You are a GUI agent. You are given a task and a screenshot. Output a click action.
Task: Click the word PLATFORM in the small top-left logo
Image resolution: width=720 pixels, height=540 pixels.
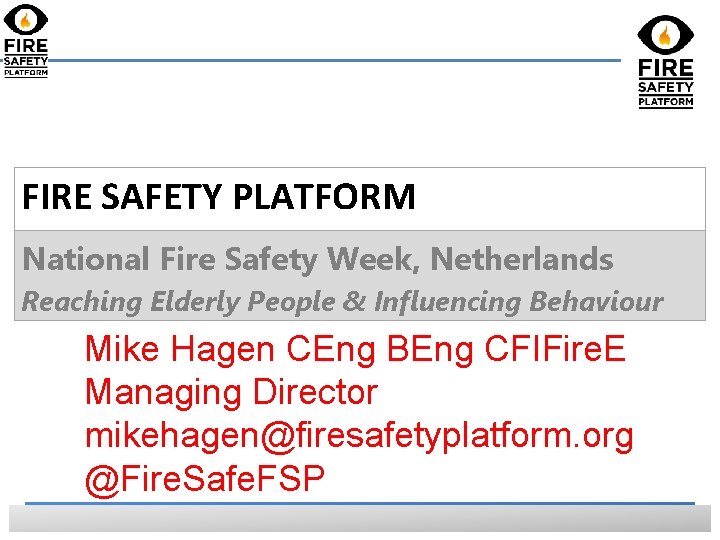(x=26, y=72)
